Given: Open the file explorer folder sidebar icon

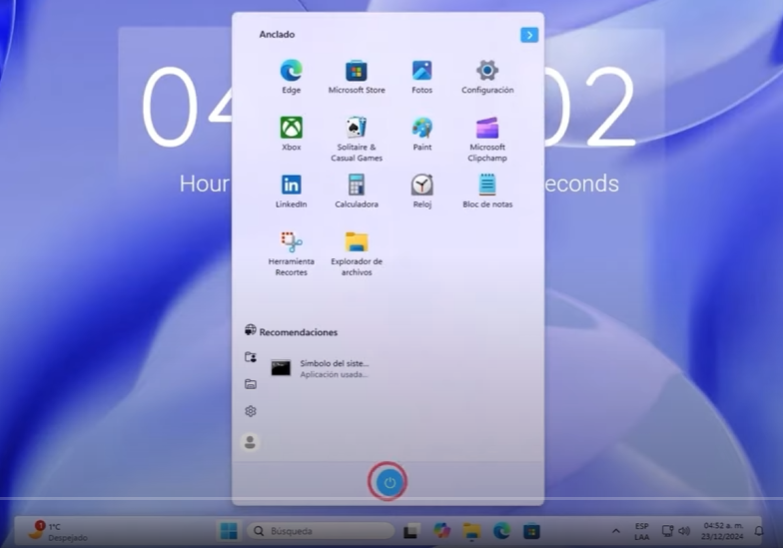Looking at the screenshot, I should click(x=251, y=384).
